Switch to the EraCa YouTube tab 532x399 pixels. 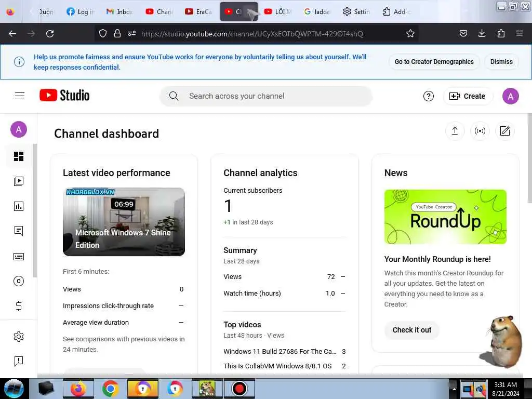[x=199, y=12]
